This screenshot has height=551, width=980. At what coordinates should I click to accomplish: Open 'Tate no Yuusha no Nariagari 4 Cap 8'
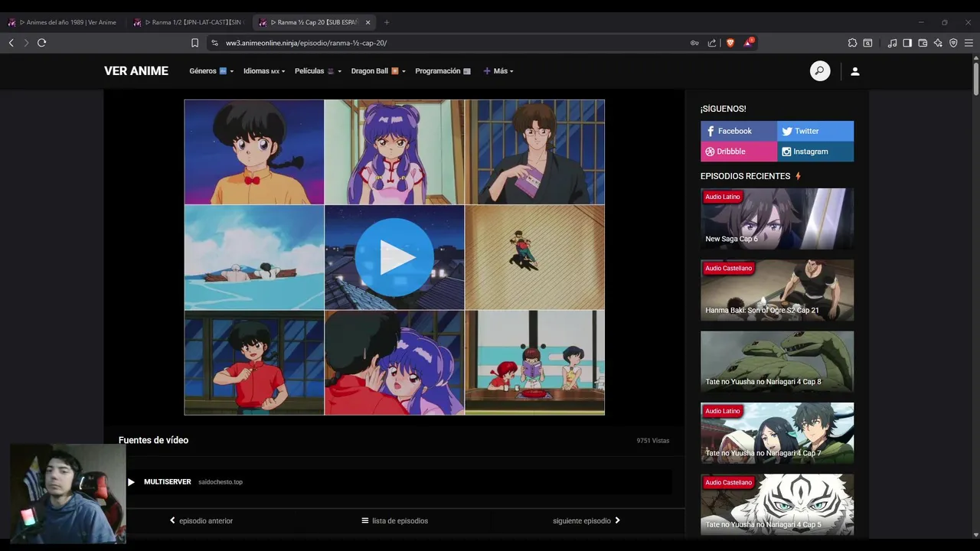click(777, 362)
